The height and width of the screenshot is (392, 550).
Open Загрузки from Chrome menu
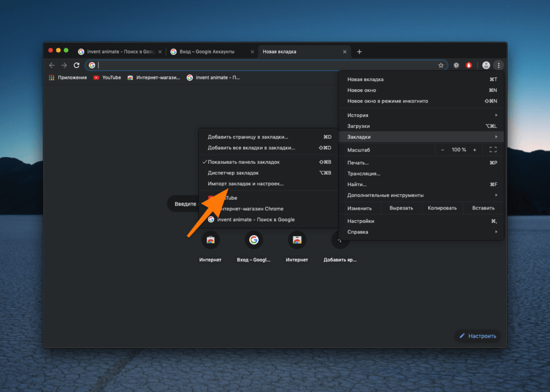point(421,126)
